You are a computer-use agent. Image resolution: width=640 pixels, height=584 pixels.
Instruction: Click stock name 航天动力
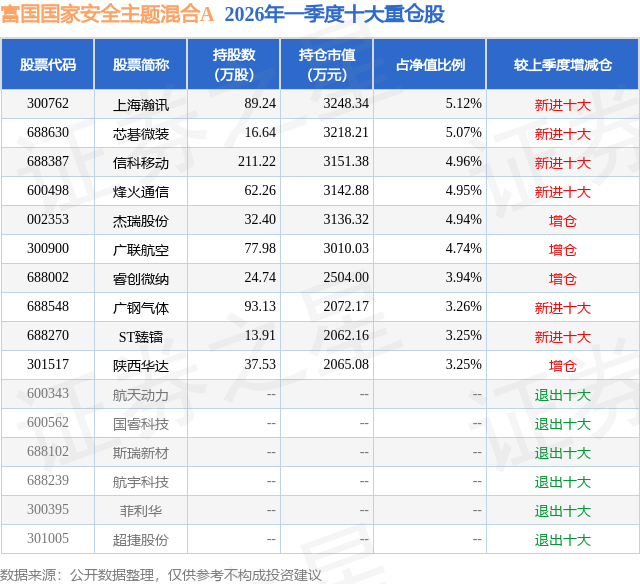(x=141, y=395)
